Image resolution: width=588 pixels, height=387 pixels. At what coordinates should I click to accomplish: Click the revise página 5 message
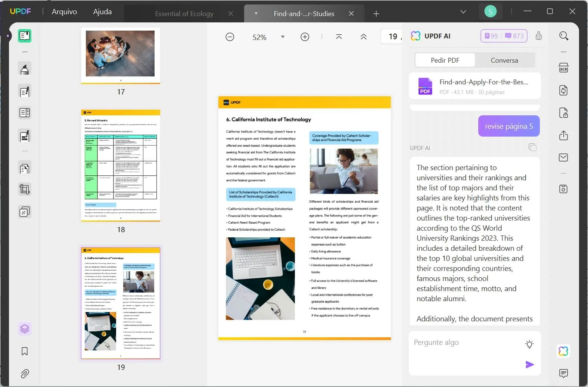point(509,126)
